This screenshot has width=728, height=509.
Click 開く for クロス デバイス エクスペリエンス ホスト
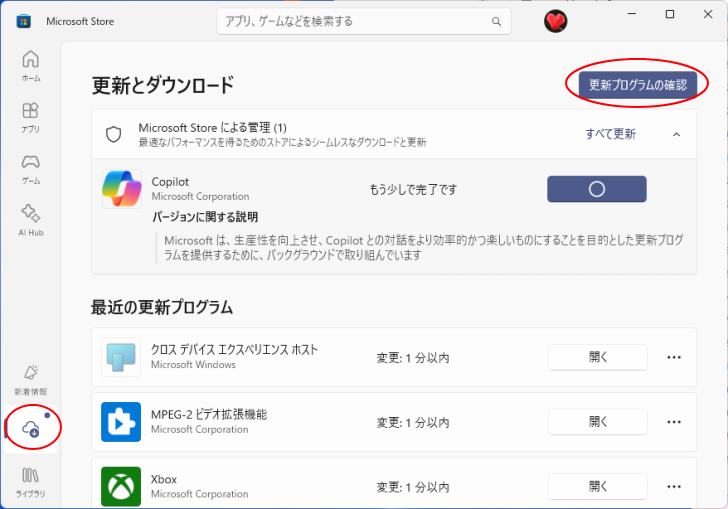[598, 357]
